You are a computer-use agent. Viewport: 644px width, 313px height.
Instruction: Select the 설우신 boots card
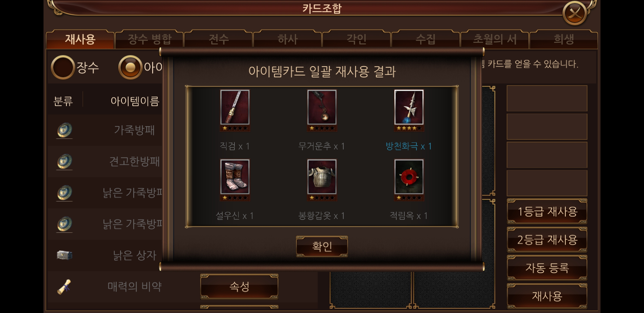[235, 180]
